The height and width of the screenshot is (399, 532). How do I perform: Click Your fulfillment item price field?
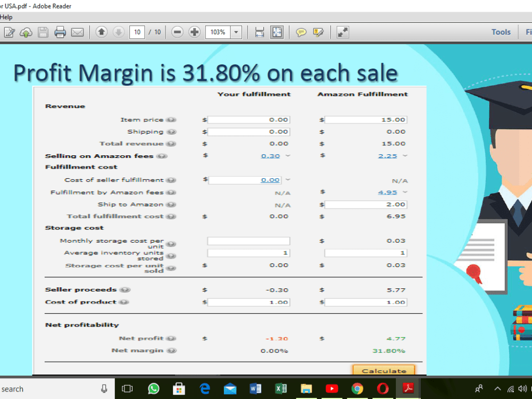[x=248, y=120]
